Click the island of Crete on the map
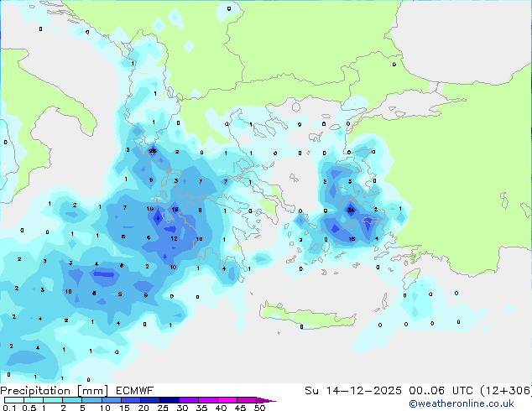 [x=307, y=315]
